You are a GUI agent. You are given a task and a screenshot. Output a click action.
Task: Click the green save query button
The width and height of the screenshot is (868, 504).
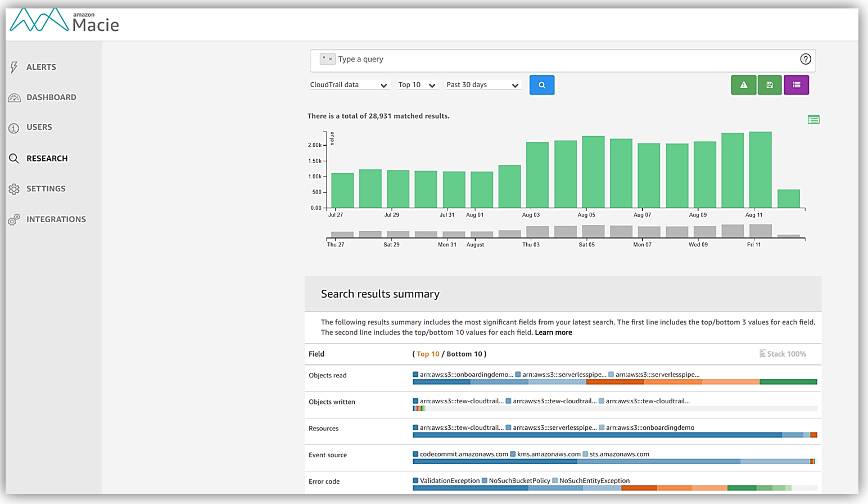tap(769, 85)
